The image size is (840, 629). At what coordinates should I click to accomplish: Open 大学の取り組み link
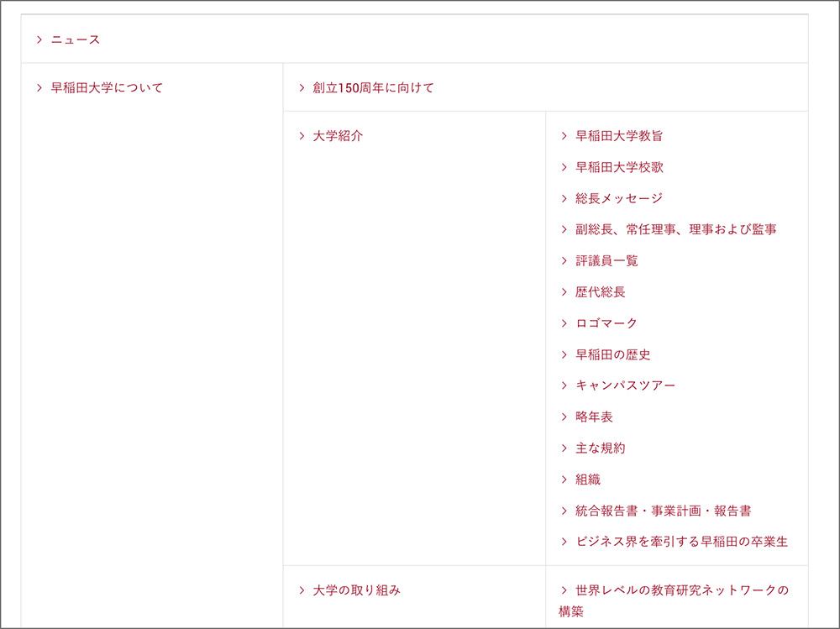coord(357,590)
